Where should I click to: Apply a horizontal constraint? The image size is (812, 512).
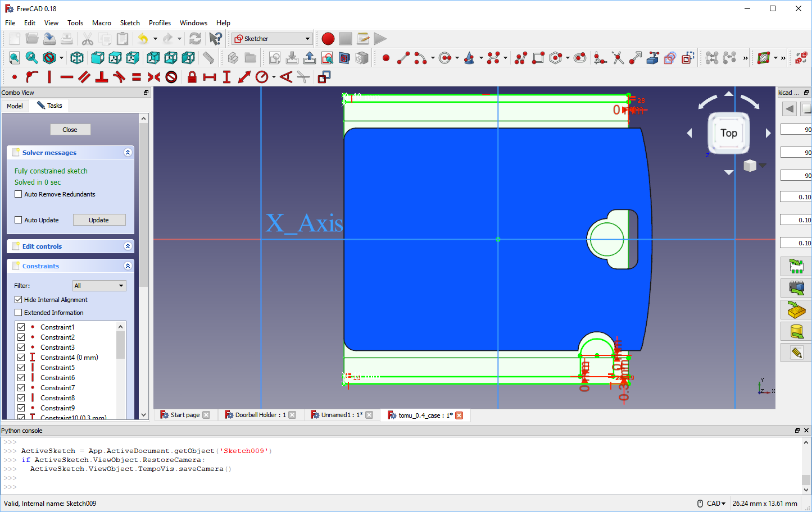(x=67, y=77)
